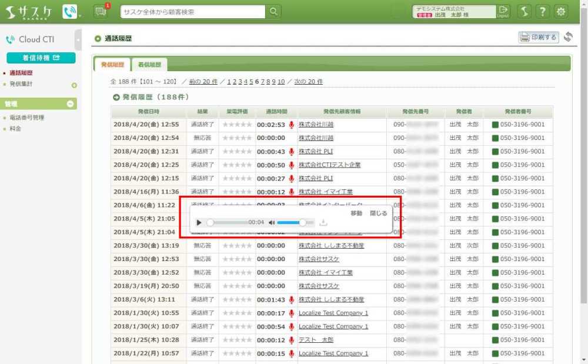Select 電話番号管理 in the sidebar
Viewport: 588px width, 364px height.
click(26, 118)
